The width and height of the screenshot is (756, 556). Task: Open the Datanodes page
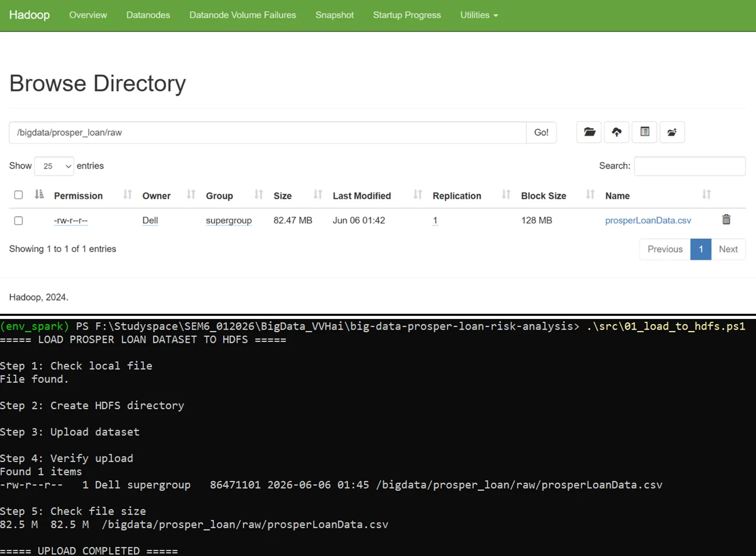tap(148, 15)
